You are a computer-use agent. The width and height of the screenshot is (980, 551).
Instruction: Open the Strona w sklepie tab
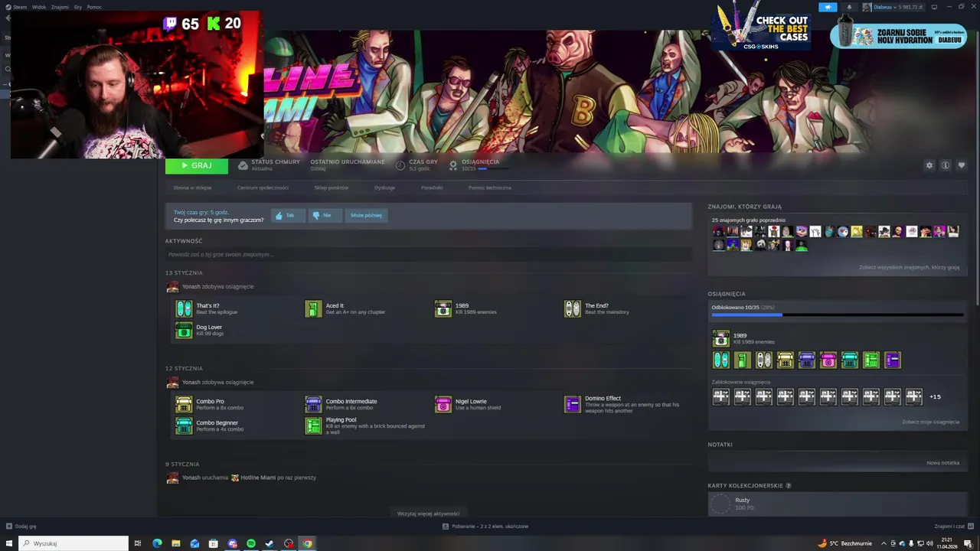(192, 187)
